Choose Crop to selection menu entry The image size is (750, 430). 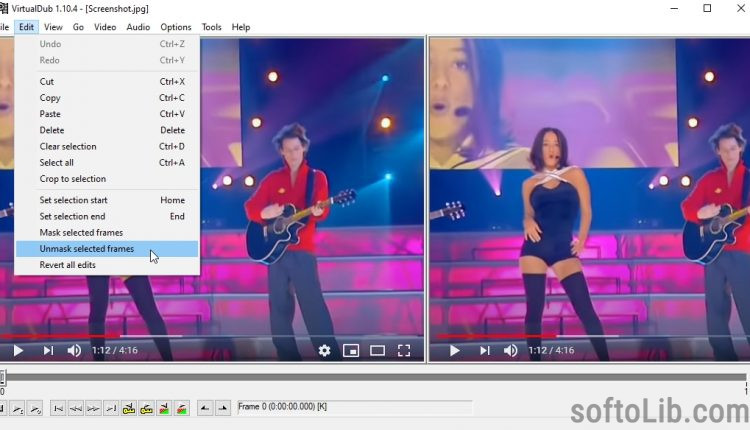pyautogui.click(x=107, y=179)
